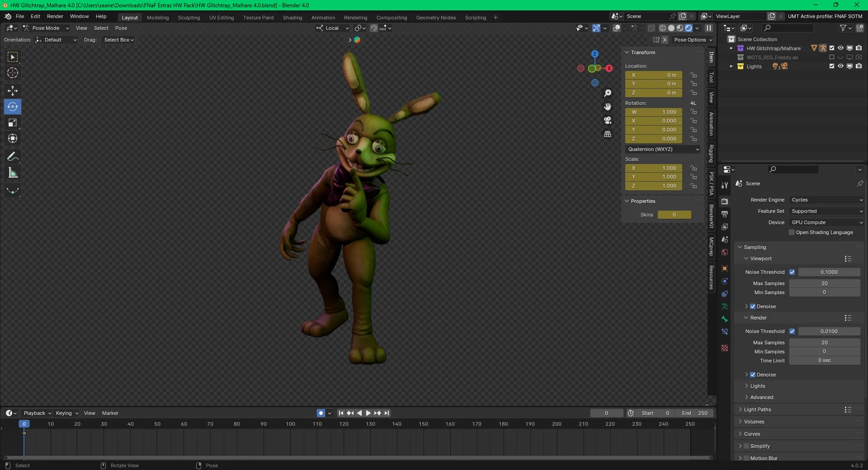Open the Render Engine dropdown
The height and width of the screenshot is (470, 868).
coord(826,200)
